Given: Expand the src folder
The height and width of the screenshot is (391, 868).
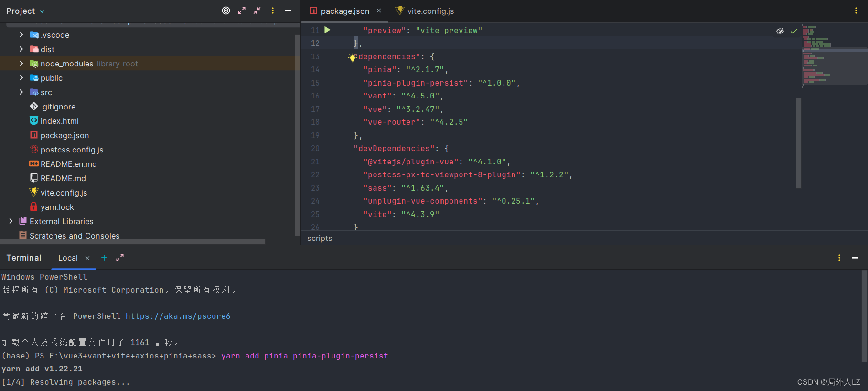Looking at the screenshot, I should point(21,92).
